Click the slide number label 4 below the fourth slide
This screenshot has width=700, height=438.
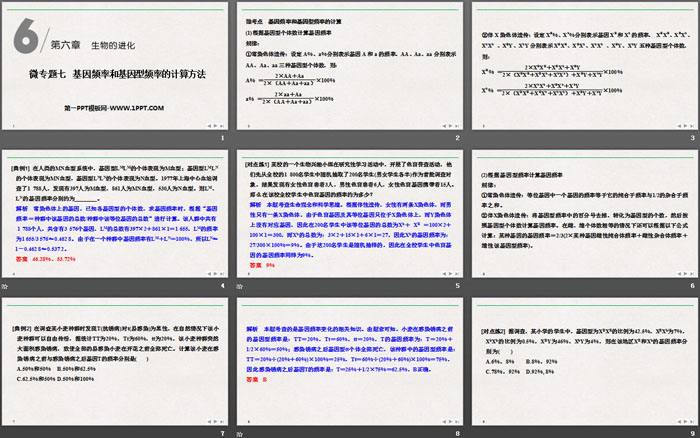(222, 285)
